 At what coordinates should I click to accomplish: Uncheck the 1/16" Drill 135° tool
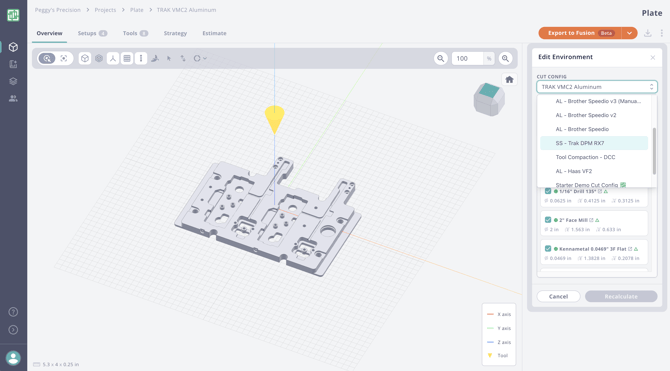pyautogui.click(x=548, y=191)
